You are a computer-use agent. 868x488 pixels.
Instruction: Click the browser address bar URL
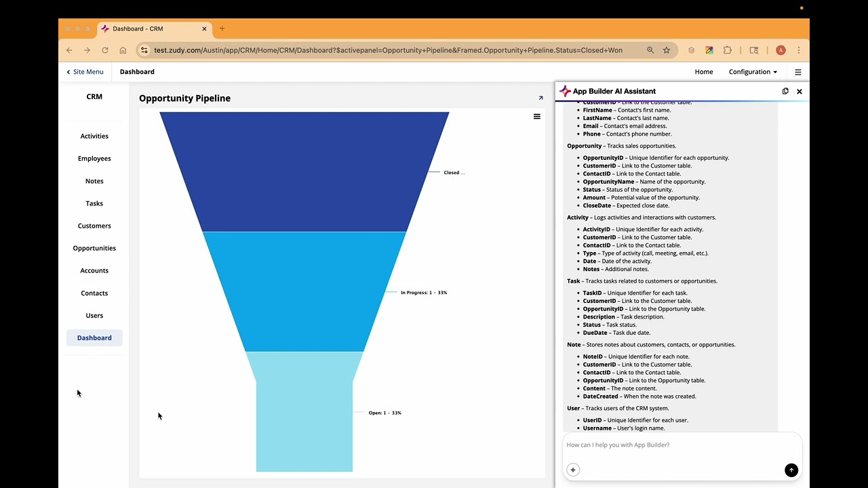(x=388, y=50)
